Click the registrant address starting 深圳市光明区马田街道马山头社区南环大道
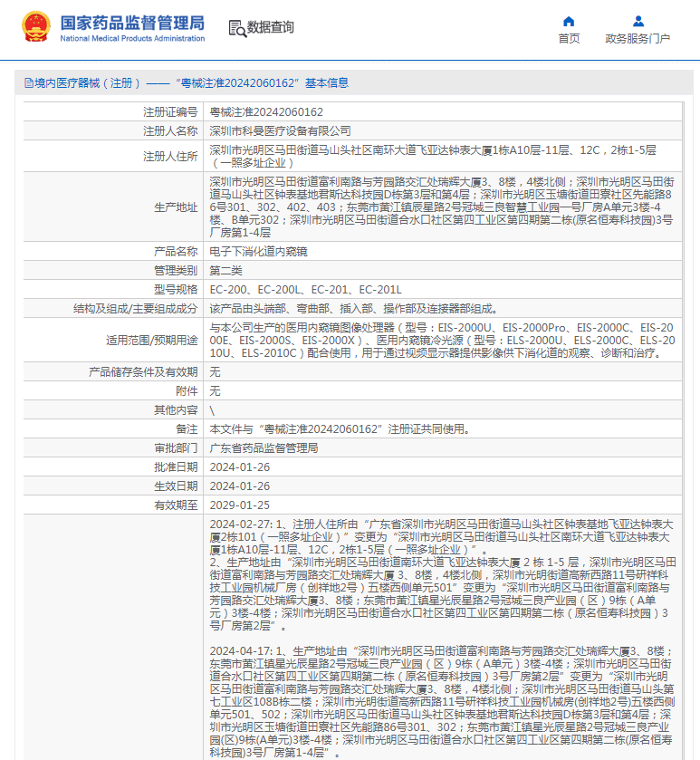Image resolution: width=700 pixels, height=760 pixels. pyautogui.click(x=433, y=156)
